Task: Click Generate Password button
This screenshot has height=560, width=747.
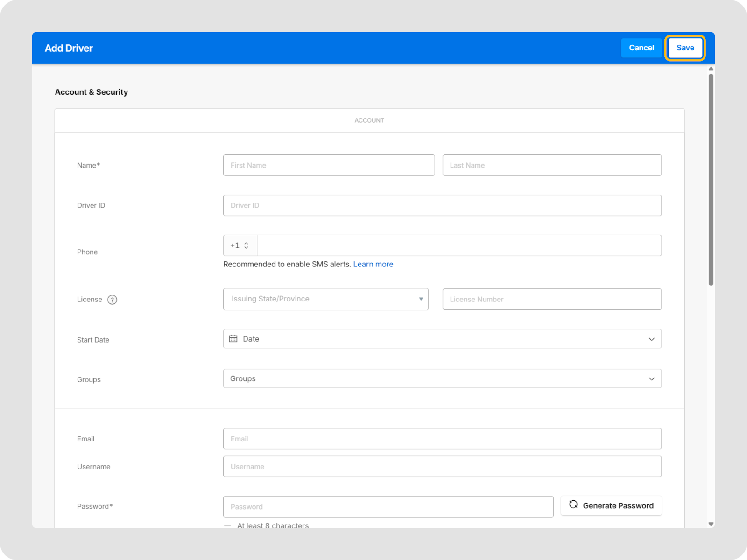Action: [611, 506]
